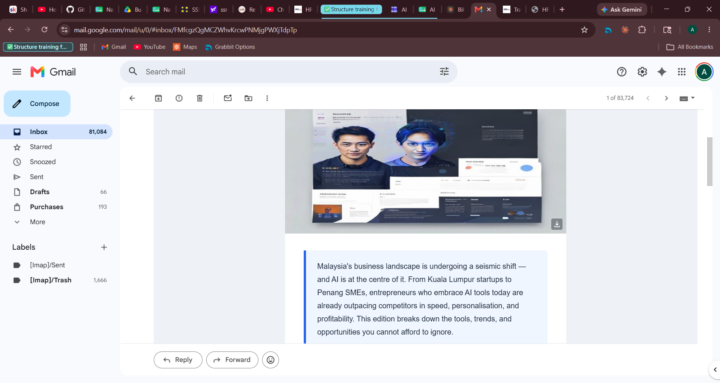
Task: Open Gmail support help icon
Action: tap(621, 72)
